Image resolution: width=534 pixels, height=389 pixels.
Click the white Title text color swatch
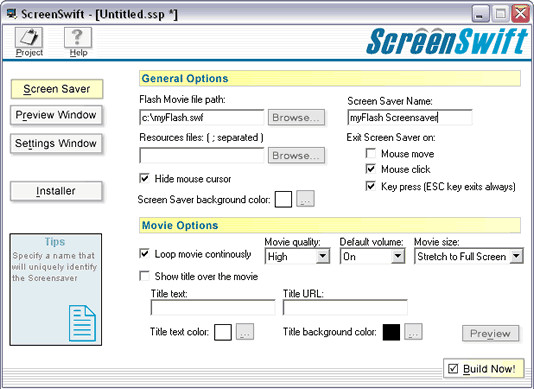[223, 332]
